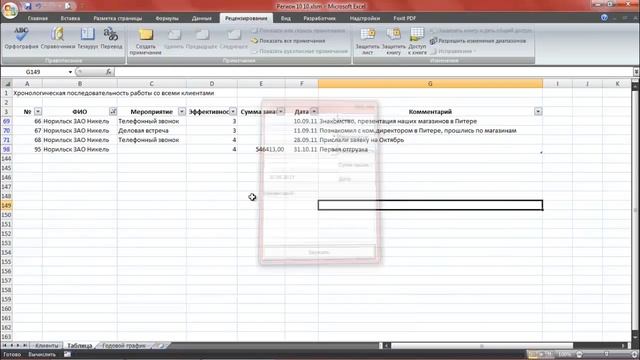Save workbook via Quick Access floppy icon
The image size is (640, 360).
pyautogui.click(x=28, y=6)
